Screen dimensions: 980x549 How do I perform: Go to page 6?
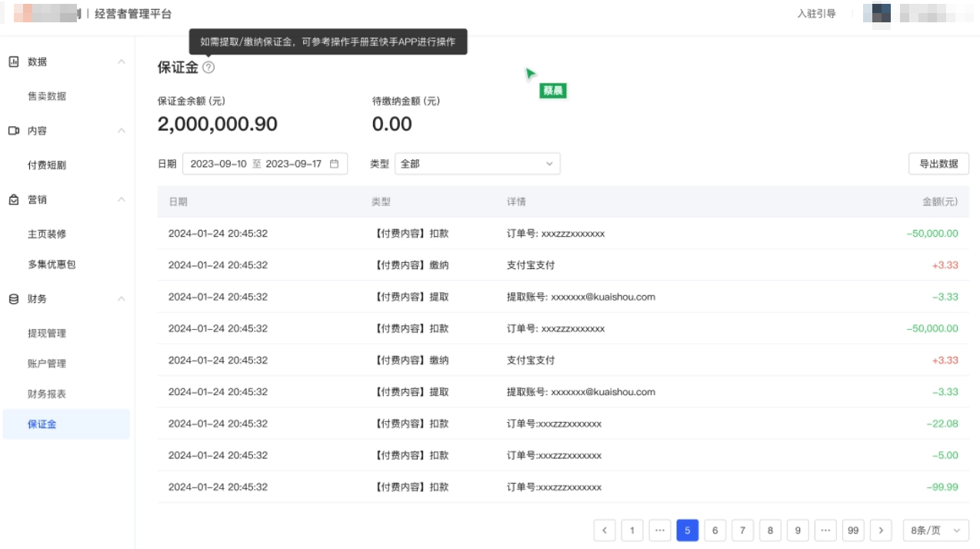tap(715, 531)
